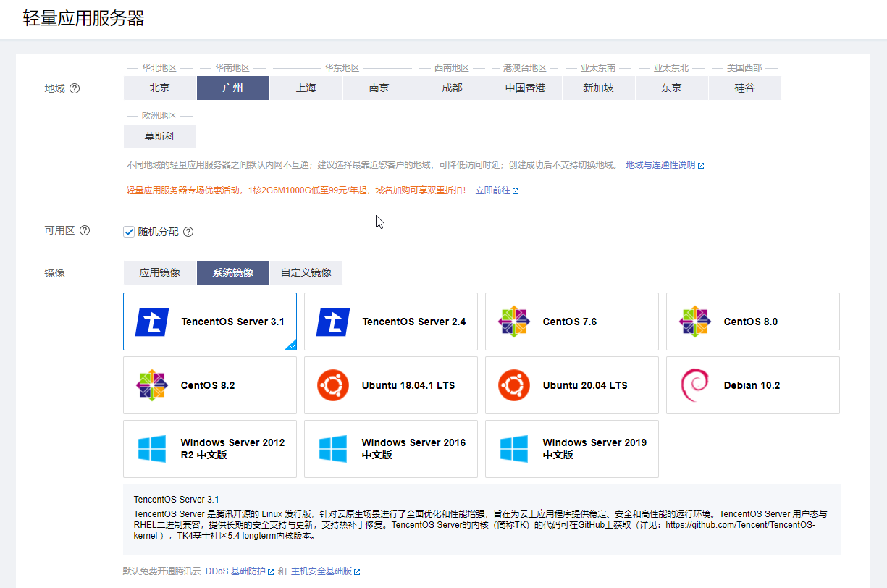Viewport: 887px width, 588px height.
Task: Click help icon next to 可用区 label
Action: (x=85, y=230)
